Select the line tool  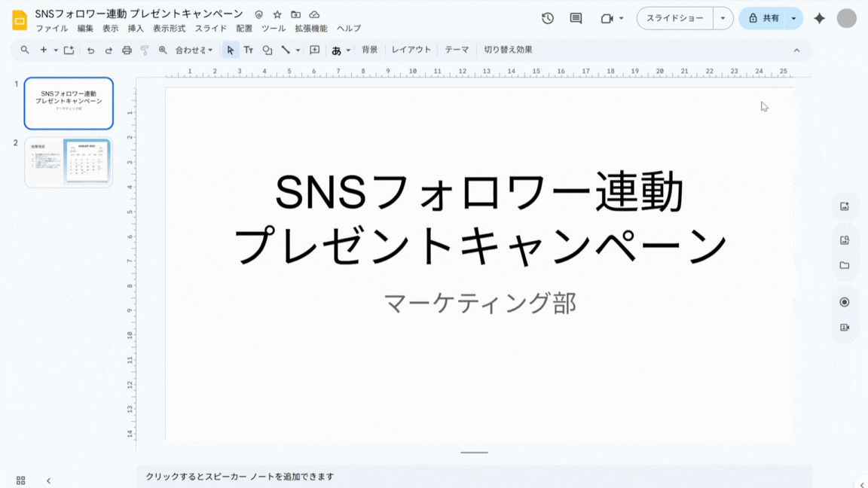coord(286,50)
